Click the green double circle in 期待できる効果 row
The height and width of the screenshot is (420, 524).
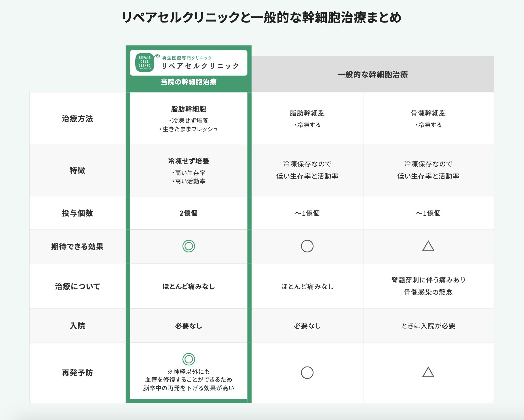[x=189, y=246]
